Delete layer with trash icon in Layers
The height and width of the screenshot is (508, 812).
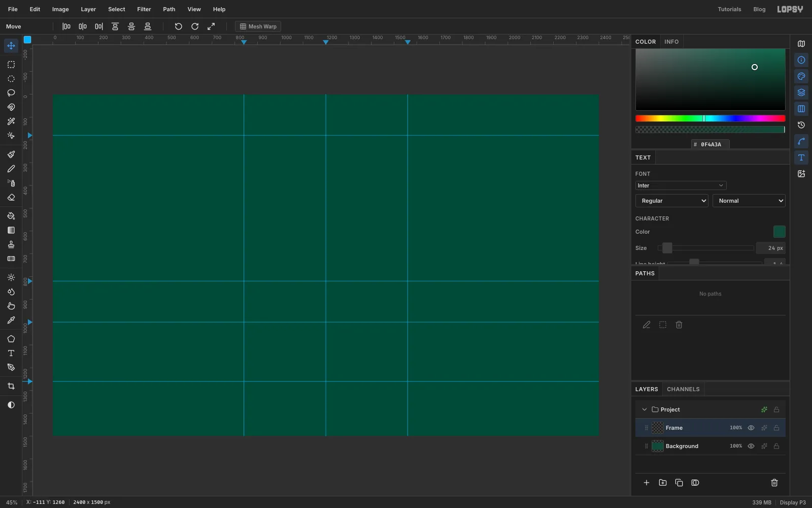point(774,483)
